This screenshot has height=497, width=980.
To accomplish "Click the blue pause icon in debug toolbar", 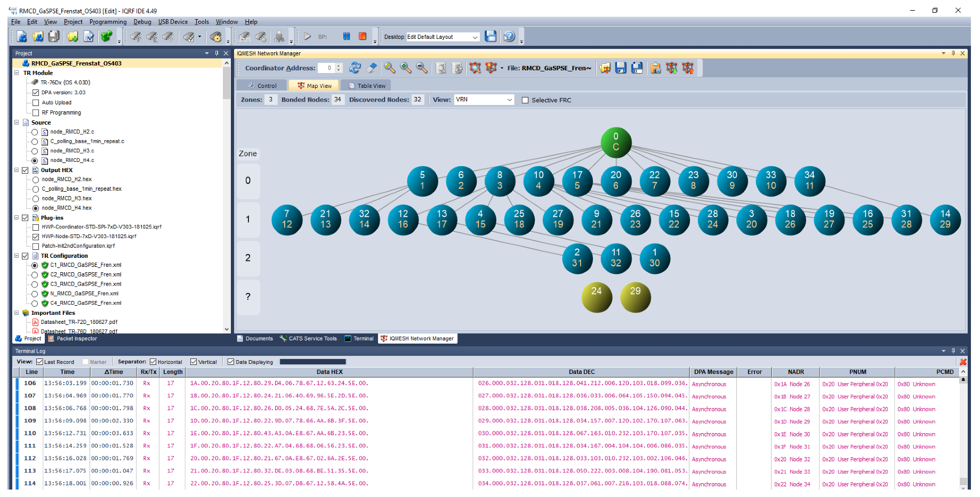I will [347, 37].
